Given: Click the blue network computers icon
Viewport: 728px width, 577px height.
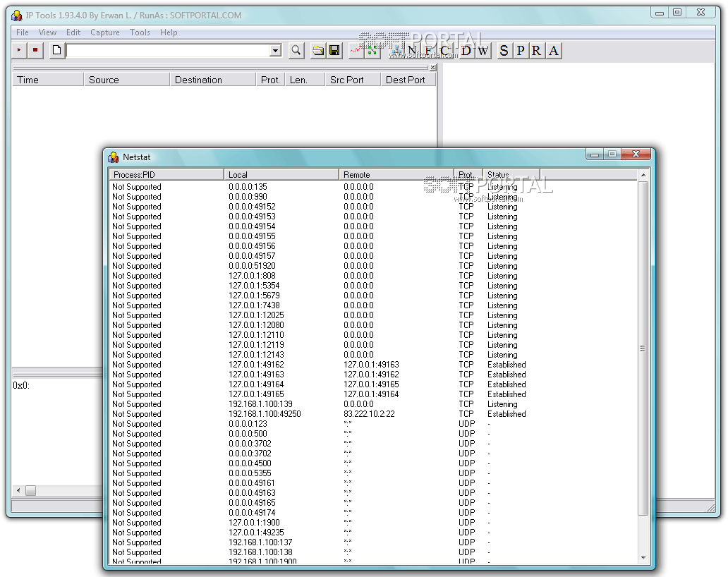Looking at the screenshot, I should click(x=396, y=50).
